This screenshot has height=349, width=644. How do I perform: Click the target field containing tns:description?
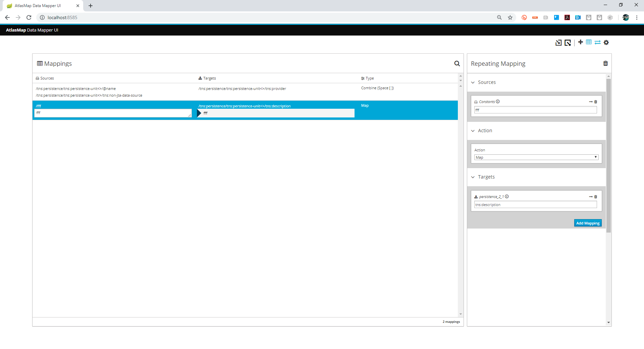[x=535, y=205]
